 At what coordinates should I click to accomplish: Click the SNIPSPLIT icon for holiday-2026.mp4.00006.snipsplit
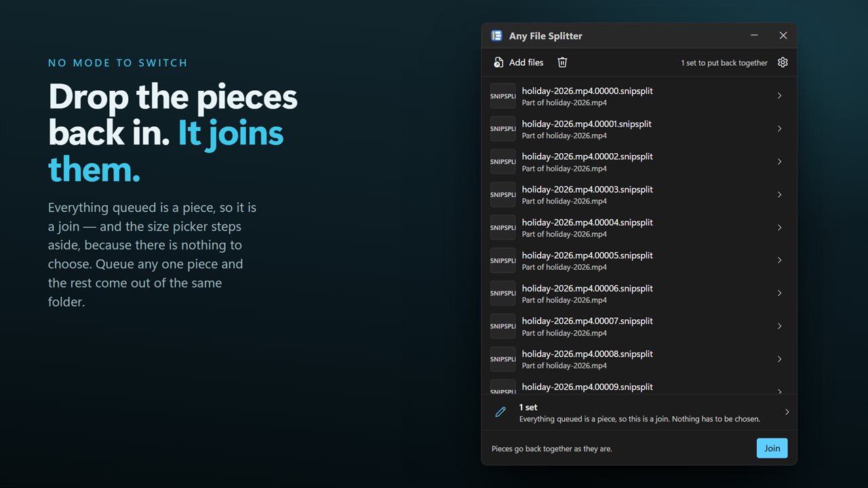[503, 293]
